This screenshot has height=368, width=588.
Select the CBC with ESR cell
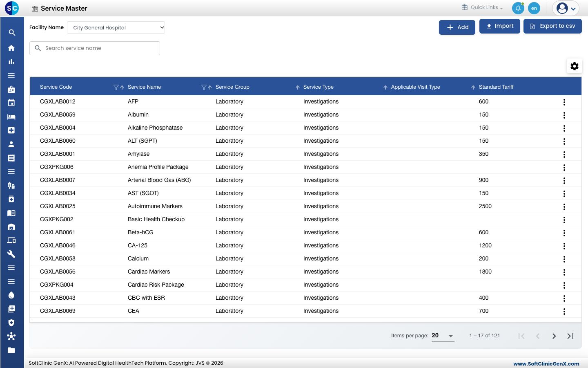(x=146, y=298)
